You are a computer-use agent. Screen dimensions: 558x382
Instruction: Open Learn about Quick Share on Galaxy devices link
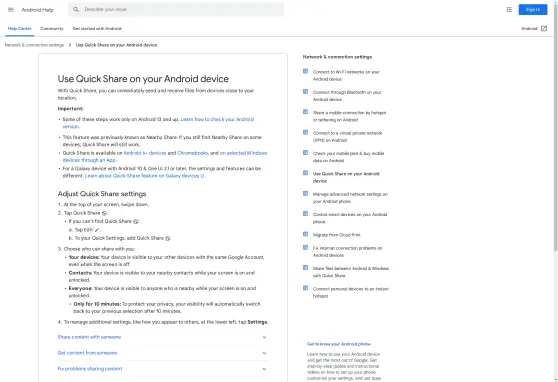tap(144, 176)
